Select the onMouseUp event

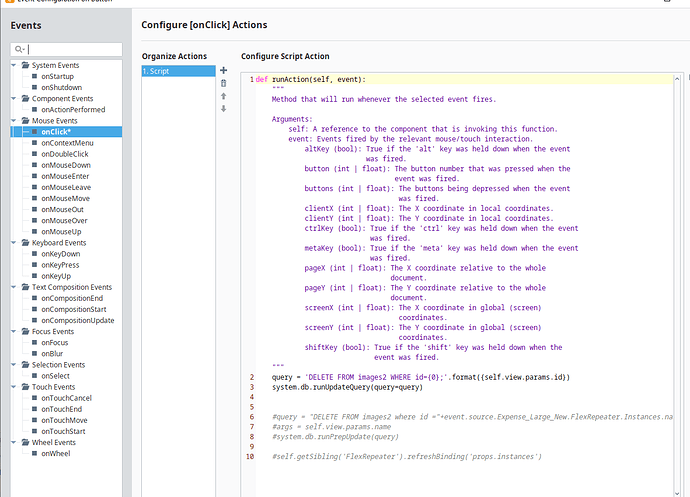61,232
